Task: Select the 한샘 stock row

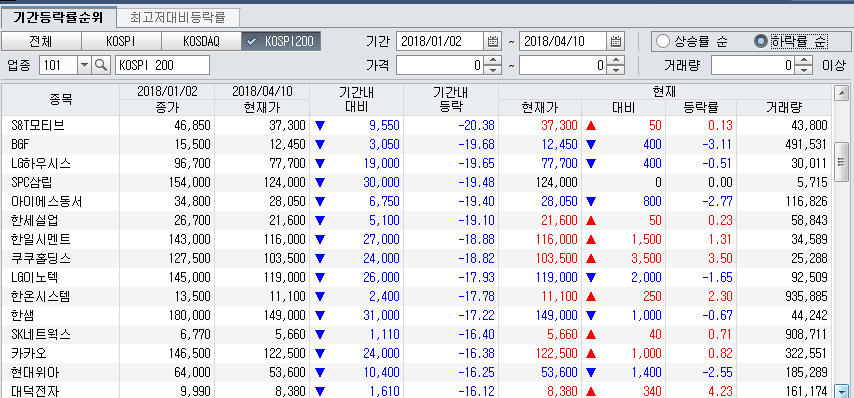Action: 417,315
